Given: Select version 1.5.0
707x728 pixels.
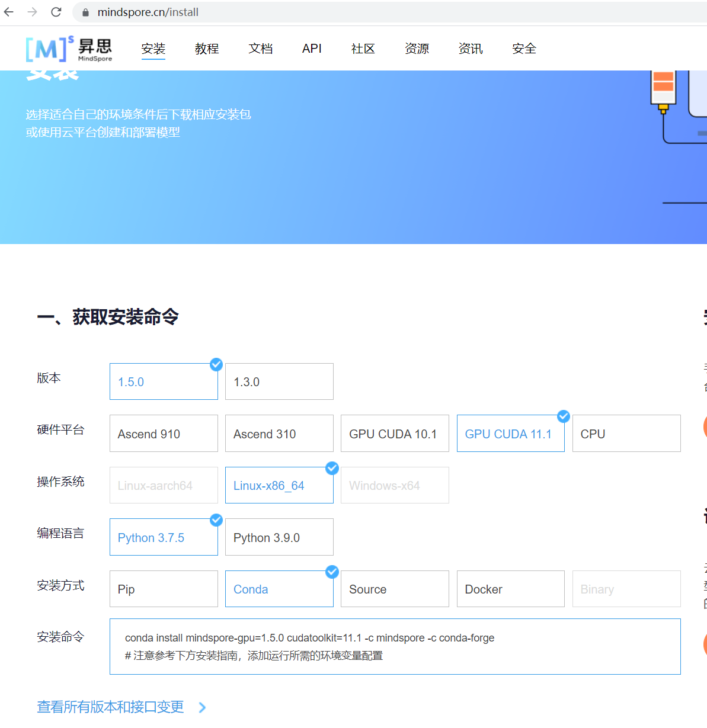Looking at the screenshot, I should pyautogui.click(x=164, y=381).
